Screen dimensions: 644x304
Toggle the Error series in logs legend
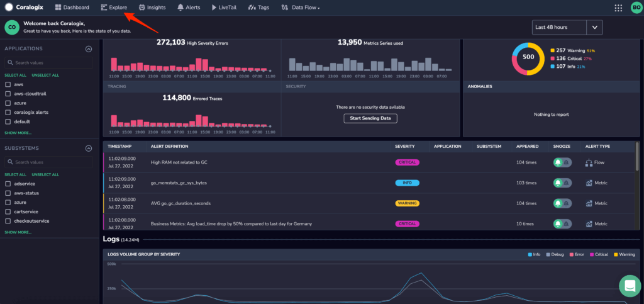(577, 254)
